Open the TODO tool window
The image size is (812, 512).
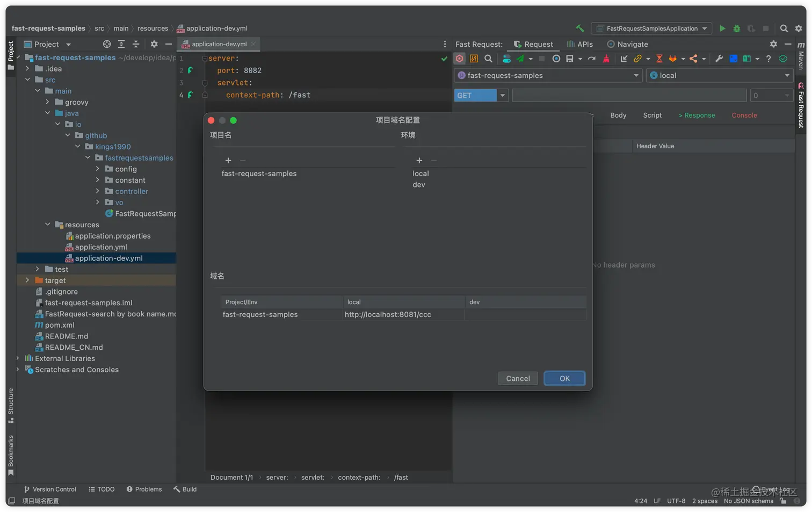point(102,489)
